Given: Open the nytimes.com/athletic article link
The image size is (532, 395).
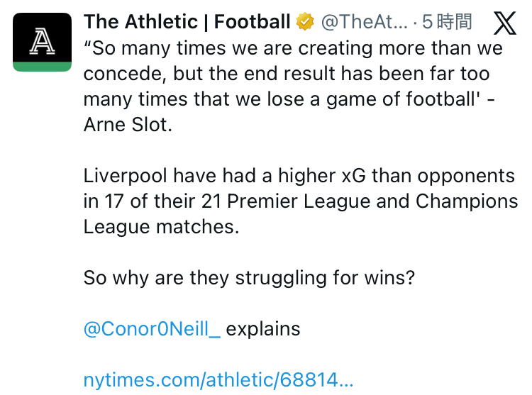Looking at the screenshot, I should pyautogui.click(x=218, y=379).
